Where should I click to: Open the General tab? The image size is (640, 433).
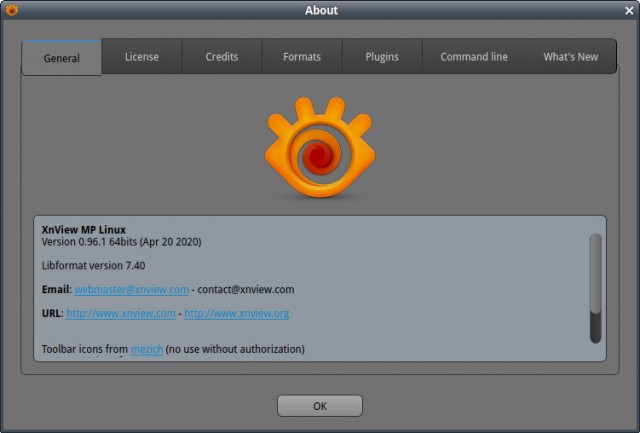click(x=61, y=58)
